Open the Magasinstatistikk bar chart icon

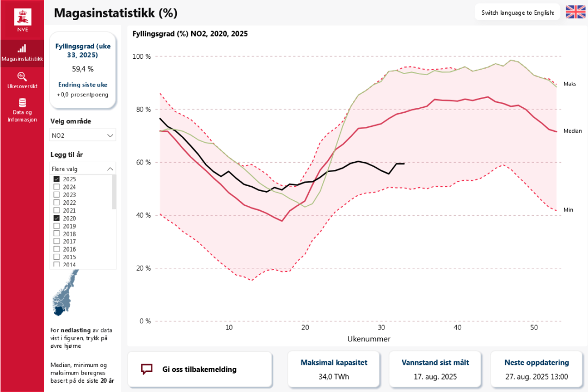click(x=22, y=48)
